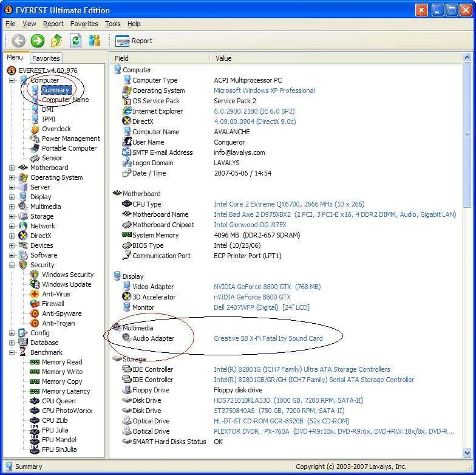Expand the Config tree node
The image size is (476, 475).
coord(12,333)
